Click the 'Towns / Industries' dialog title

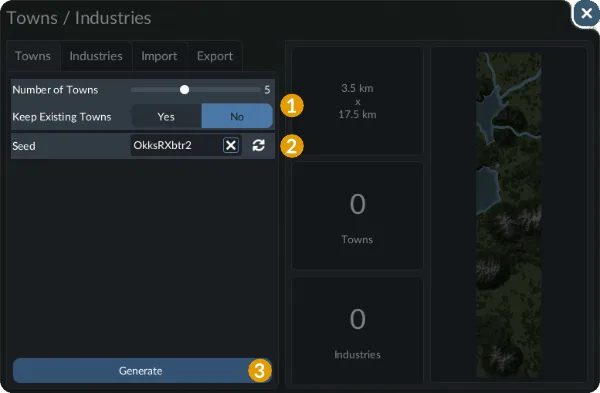79,18
